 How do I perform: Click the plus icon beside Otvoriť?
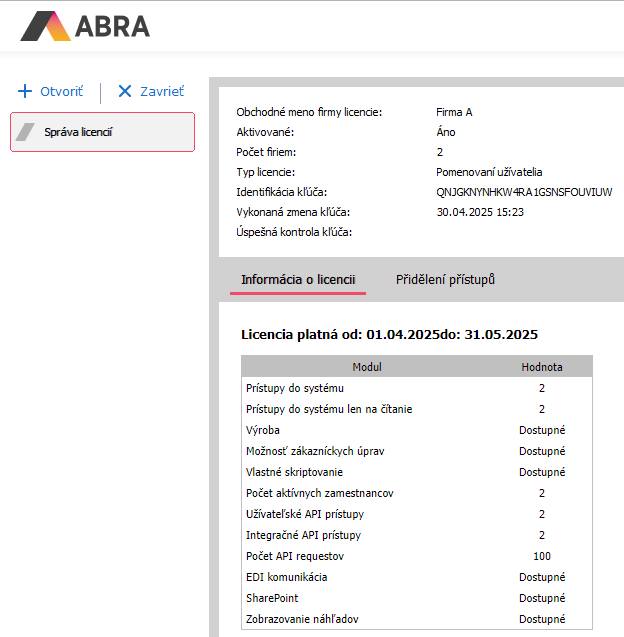tap(25, 91)
